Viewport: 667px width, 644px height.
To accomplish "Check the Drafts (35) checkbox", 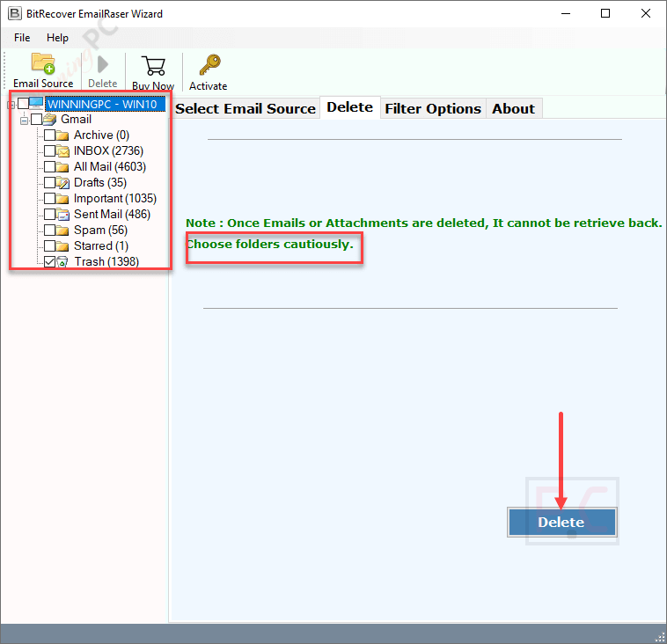I will pos(50,182).
